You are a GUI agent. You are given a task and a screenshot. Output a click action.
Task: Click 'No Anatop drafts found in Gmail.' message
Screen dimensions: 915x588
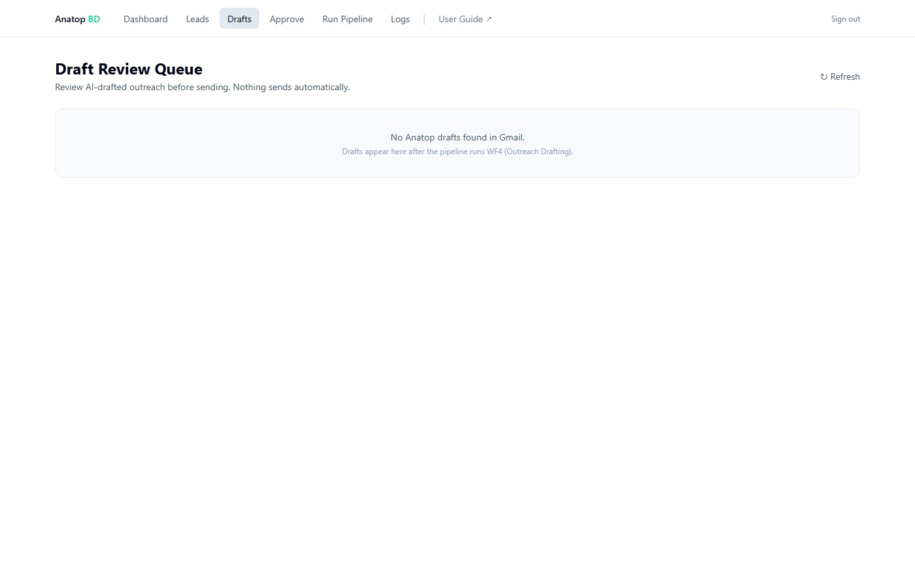457,137
